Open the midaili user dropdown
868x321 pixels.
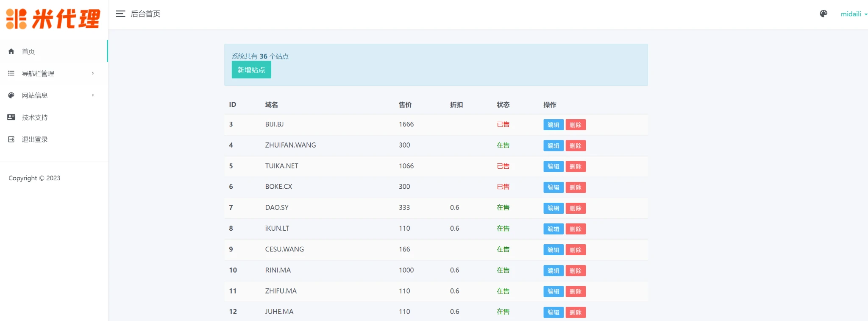click(853, 14)
